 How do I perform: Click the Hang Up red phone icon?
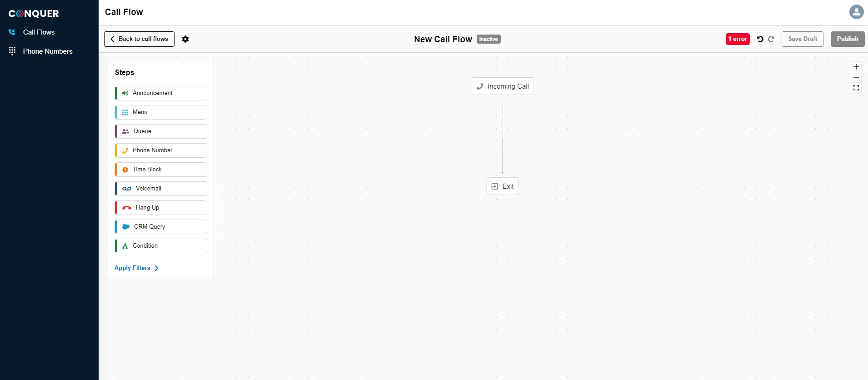pos(127,208)
